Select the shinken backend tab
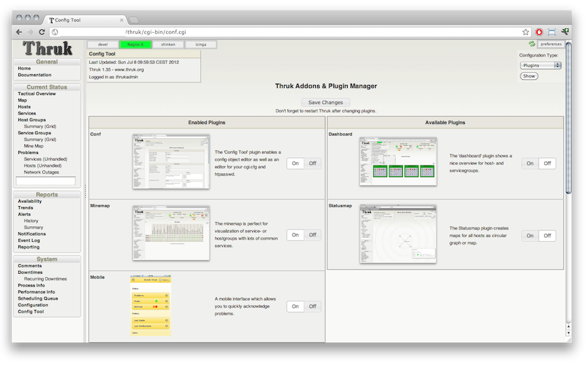Image resolution: width=588 pixels, height=365 pixels. (x=167, y=44)
